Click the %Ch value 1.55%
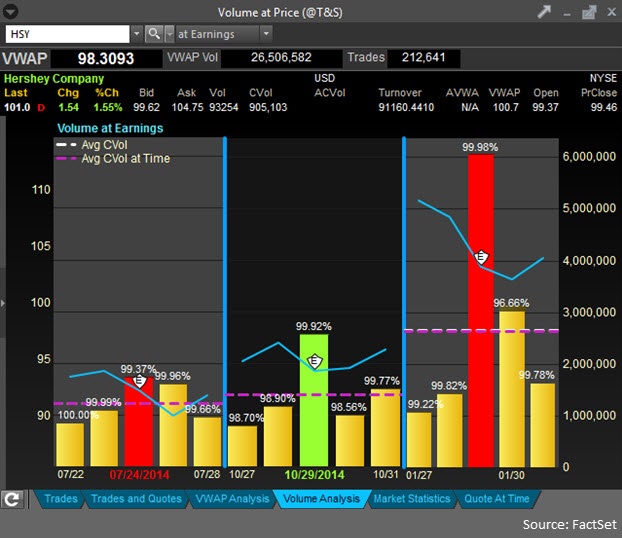Image resolution: width=622 pixels, height=538 pixels. (x=108, y=108)
